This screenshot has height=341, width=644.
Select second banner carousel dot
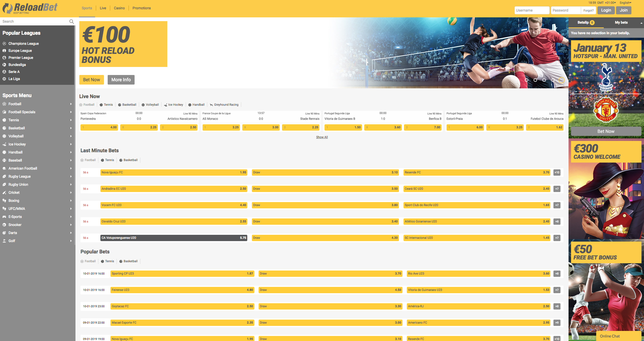pos(535,80)
